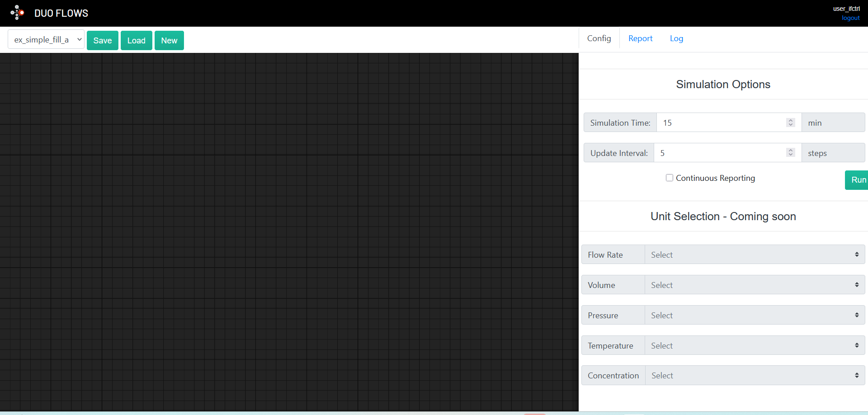Viewport: 868px width, 415px height.
Task: Click the Load button
Action: tap(137, 40)
